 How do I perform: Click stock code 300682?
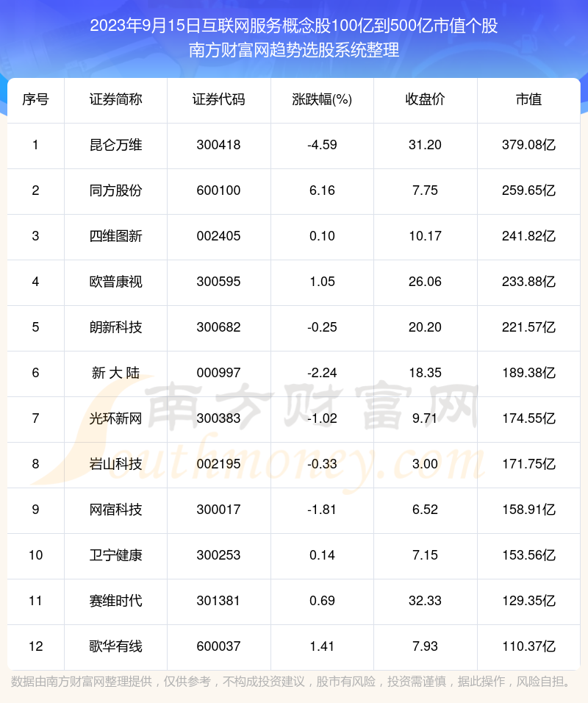click(219, 327)
